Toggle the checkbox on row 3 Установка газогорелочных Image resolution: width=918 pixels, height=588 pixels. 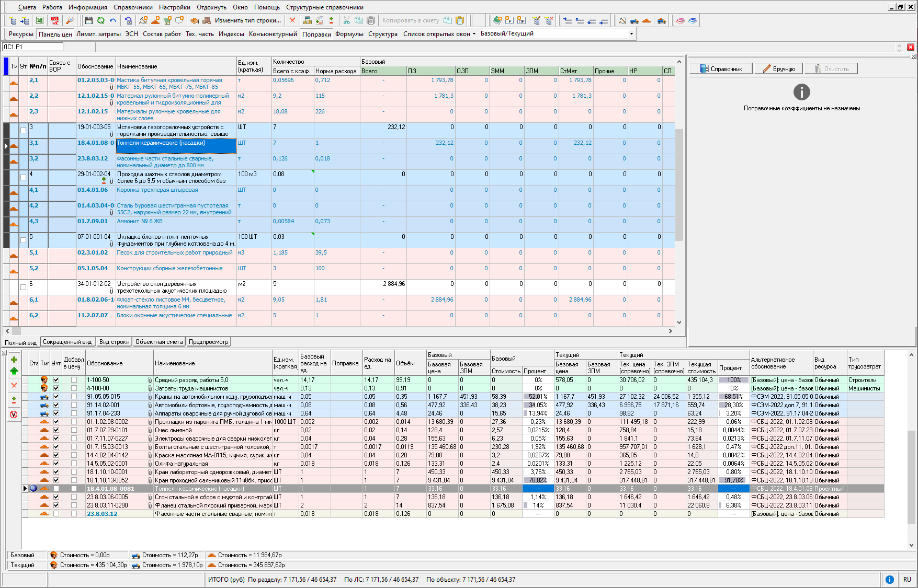point(23,130)
